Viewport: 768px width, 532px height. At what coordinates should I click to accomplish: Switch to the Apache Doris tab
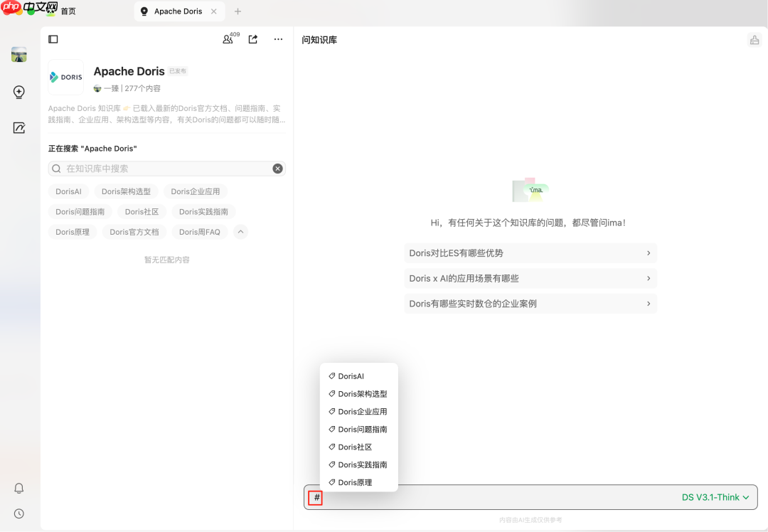[x=178, y=11]
